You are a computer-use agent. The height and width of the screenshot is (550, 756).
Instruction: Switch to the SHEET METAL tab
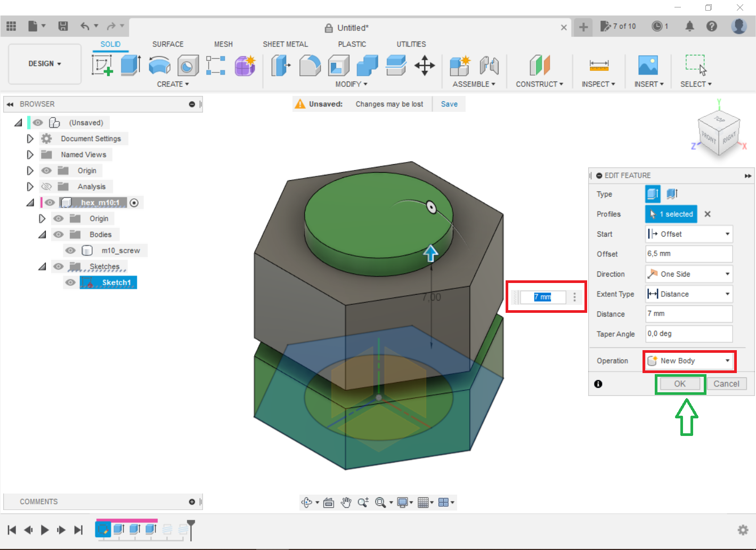coord(285,44)
